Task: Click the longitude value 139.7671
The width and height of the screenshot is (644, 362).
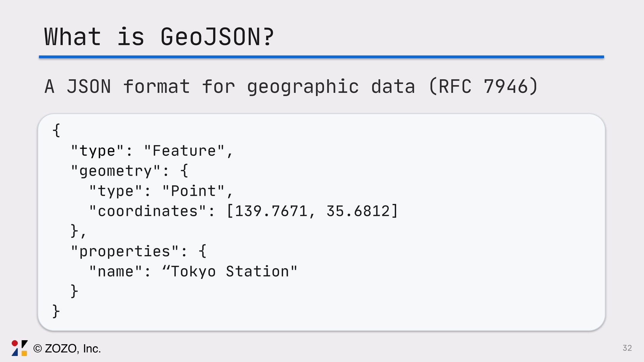Action: (x=271, y=211)
